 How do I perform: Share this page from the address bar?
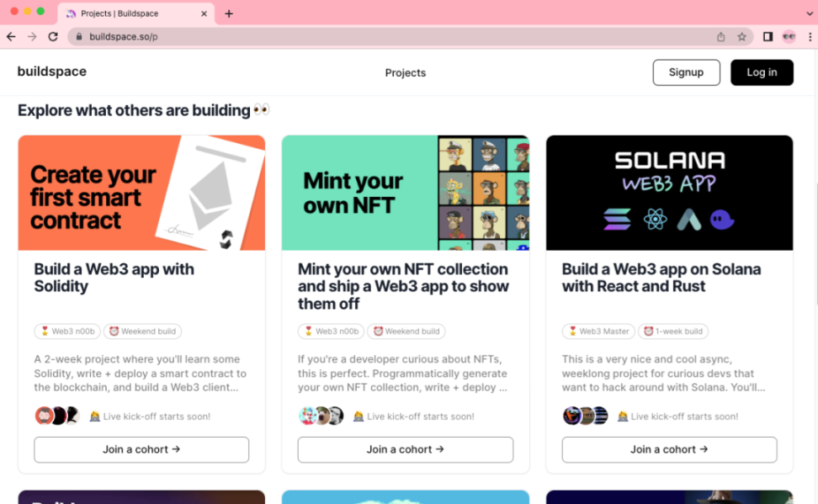(720, 36)
